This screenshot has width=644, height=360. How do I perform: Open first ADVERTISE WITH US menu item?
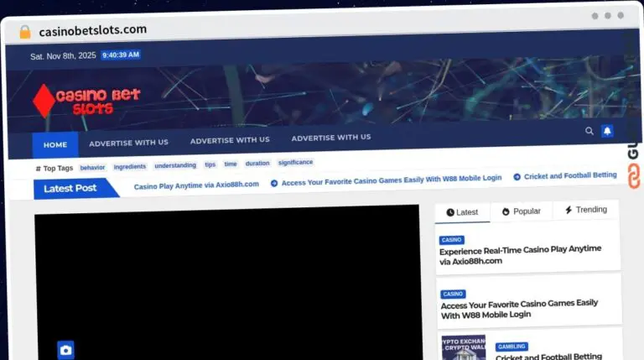(x=128, y=143)
